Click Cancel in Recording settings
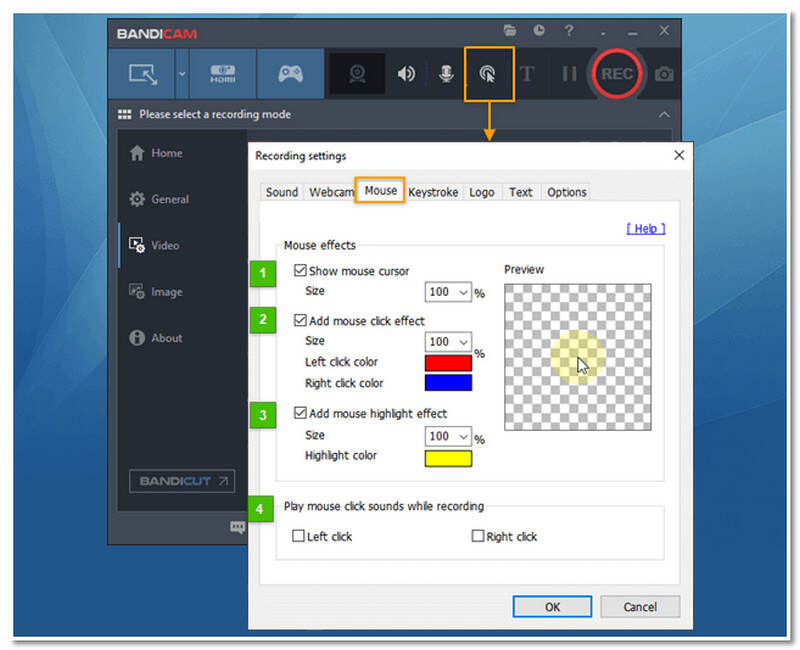This screenshot has height=650, width=800. click(x=640, y=607)
